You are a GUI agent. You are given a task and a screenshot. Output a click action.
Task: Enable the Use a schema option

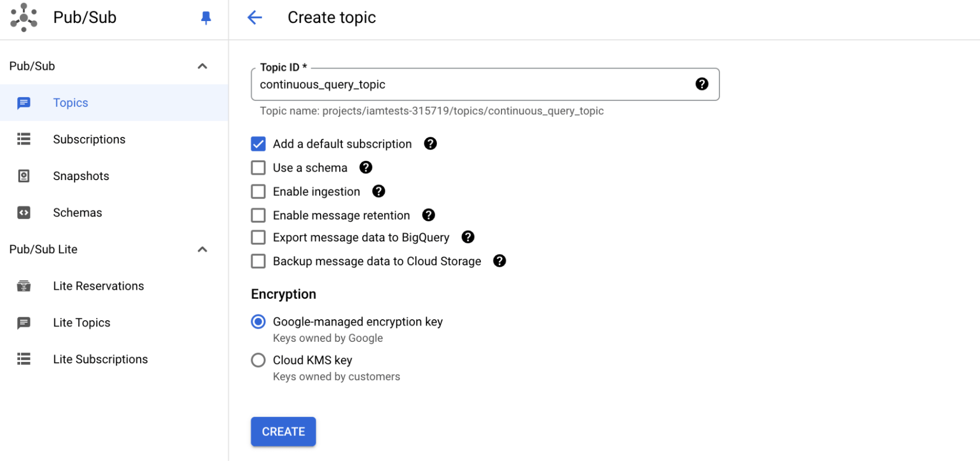258,167
